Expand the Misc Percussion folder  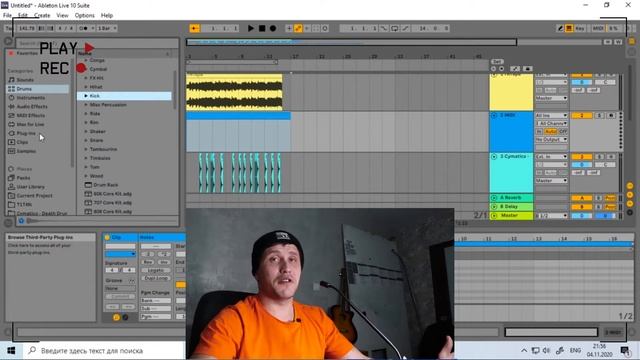coord(86,105)
